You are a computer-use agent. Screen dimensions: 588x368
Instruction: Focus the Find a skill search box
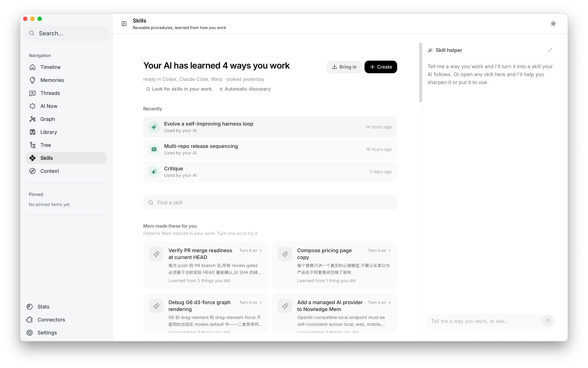pos(270,203)
